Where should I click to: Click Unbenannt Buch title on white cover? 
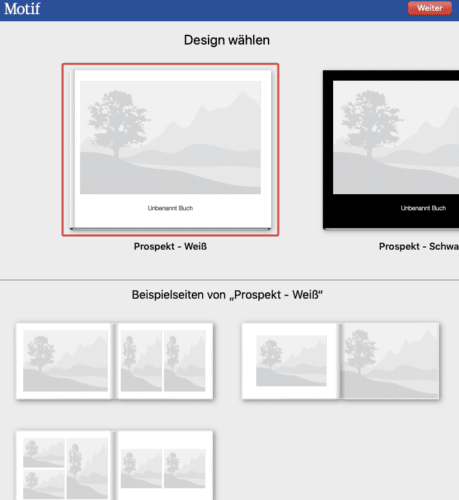pos(170,208)
